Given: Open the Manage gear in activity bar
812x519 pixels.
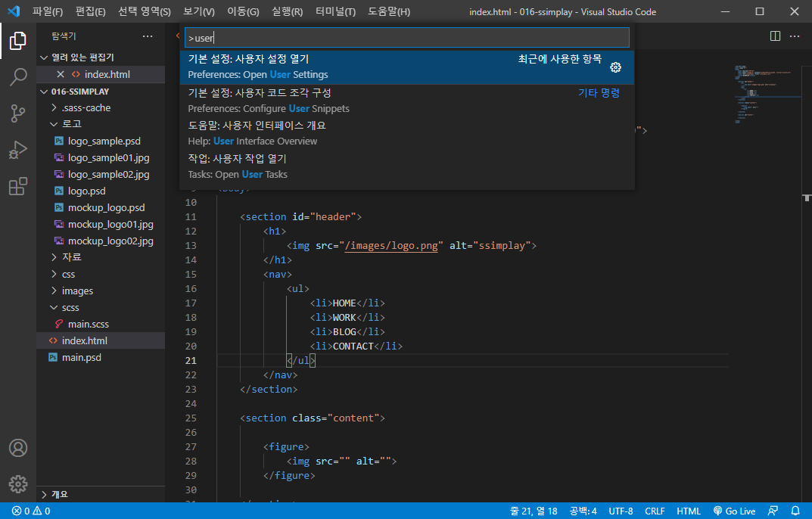Looking at the screenshot, I should (17, 484).
